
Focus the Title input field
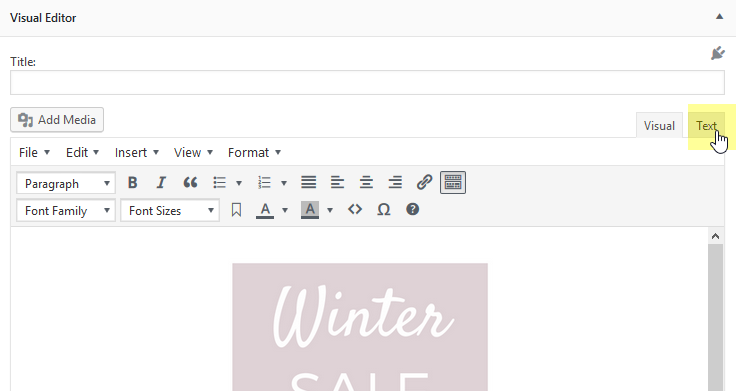367,82
